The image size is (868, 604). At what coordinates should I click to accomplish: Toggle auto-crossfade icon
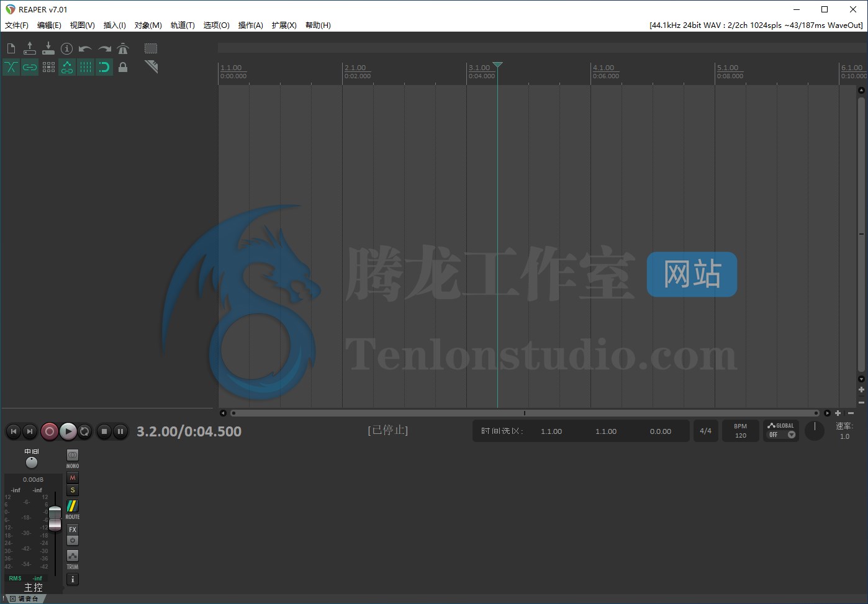tap(11, 67)
